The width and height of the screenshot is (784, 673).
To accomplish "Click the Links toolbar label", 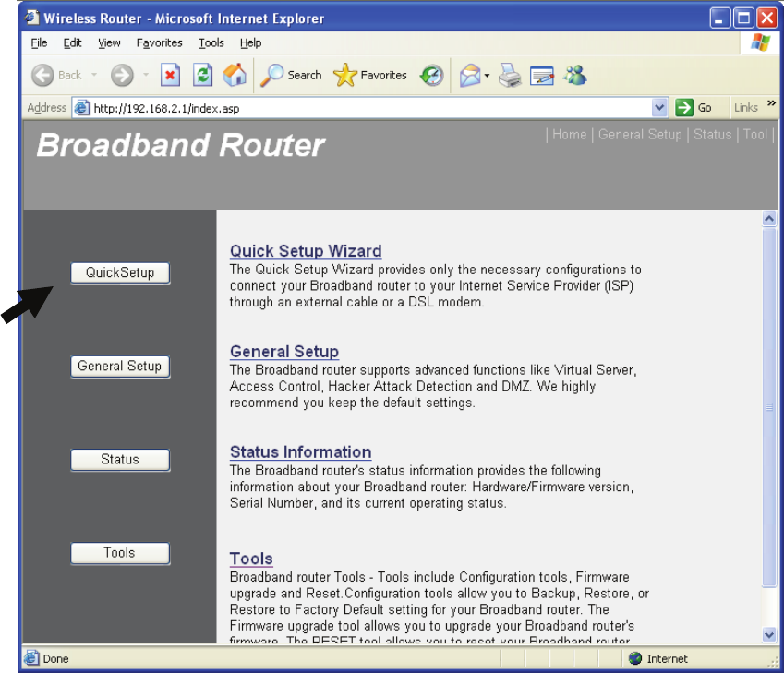I will pyautogui.click(x=745, y=107).
